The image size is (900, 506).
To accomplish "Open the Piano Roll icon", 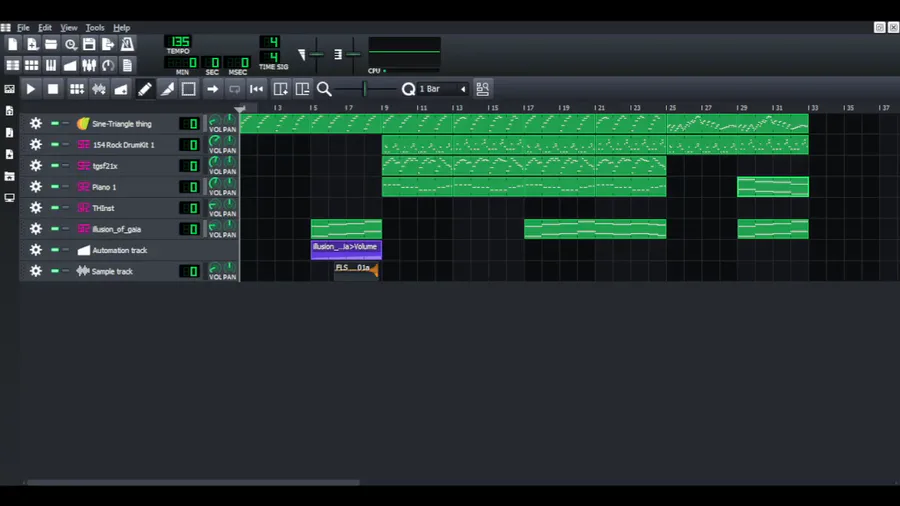I will point(51,65).
